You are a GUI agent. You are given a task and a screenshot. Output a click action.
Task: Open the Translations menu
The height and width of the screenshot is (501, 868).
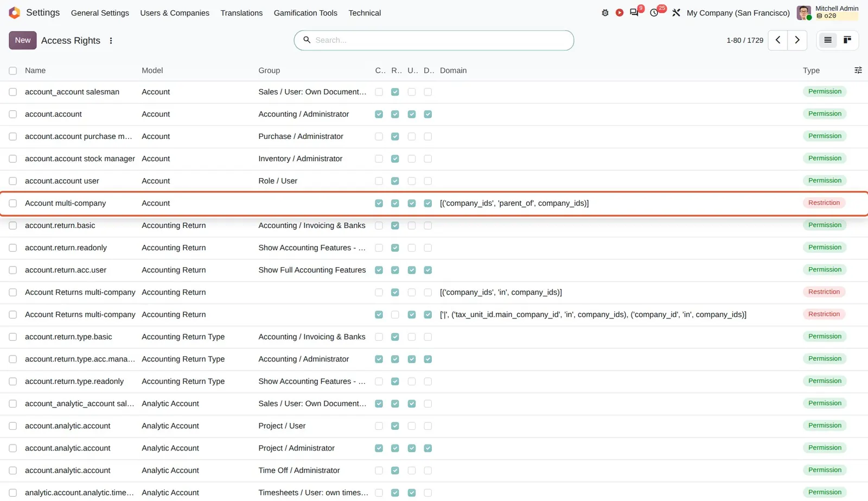click(241, 12)
